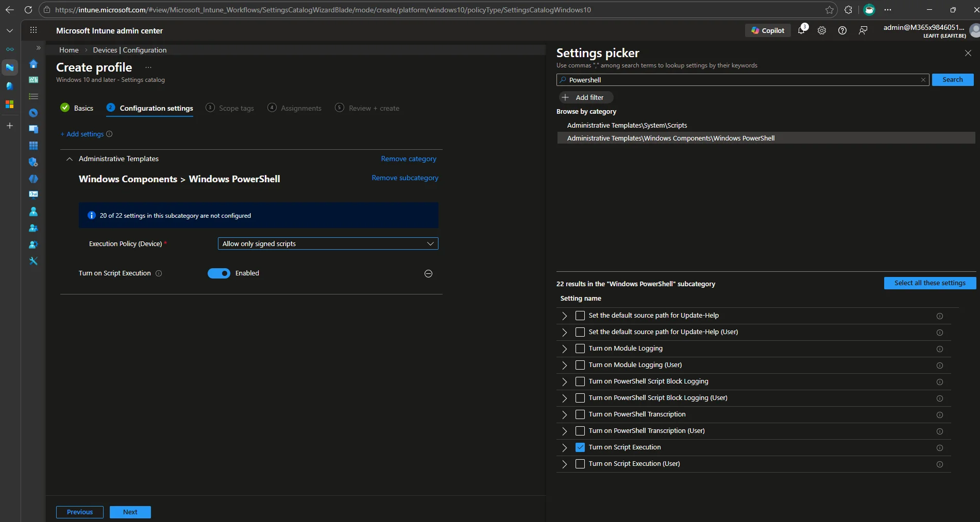The height and width of the screenshot is (522, 980).
Task: Open the notifications bell in the top bar
Action: tap(801, 30)
